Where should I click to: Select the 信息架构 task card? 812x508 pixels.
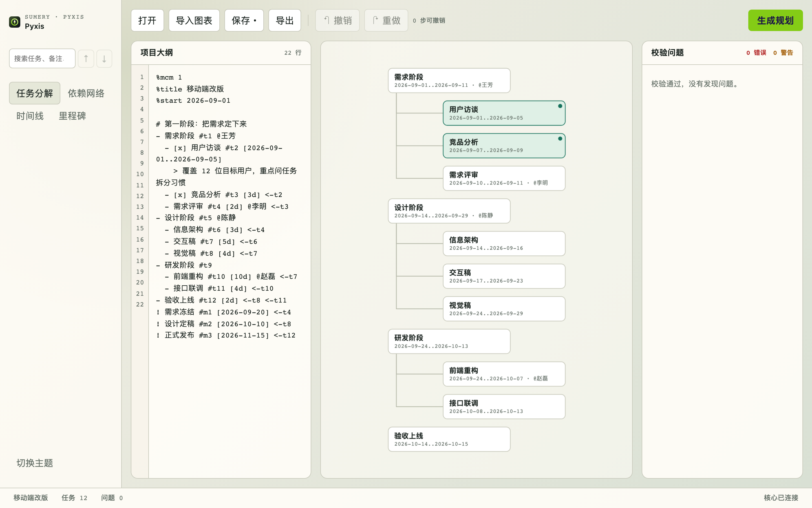pyautogui.click(x=504, y=244)
